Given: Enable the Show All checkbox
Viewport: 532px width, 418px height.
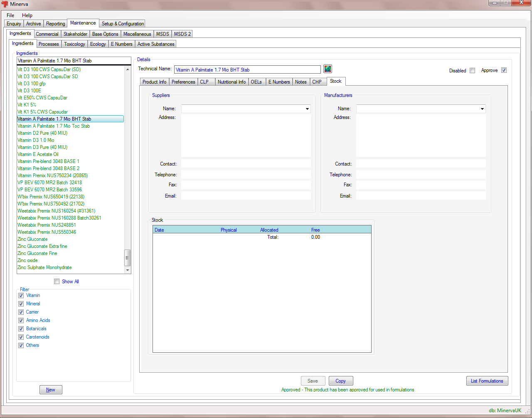Looking at the screenshot, I should coord(57,282).
